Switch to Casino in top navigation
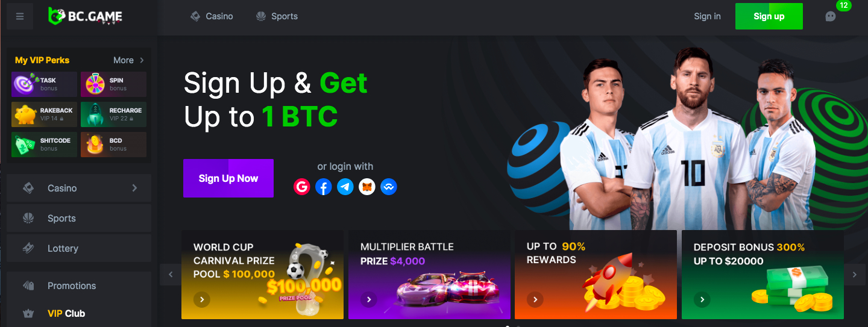This screenshot has height=327, width=868. (x=212, y=16)
